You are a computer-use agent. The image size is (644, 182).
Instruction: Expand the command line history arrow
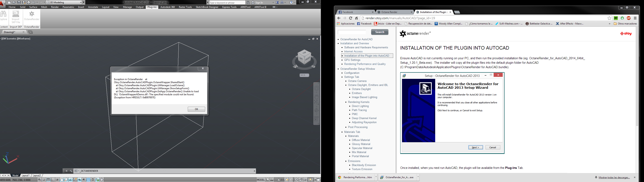tap(254, 171)
